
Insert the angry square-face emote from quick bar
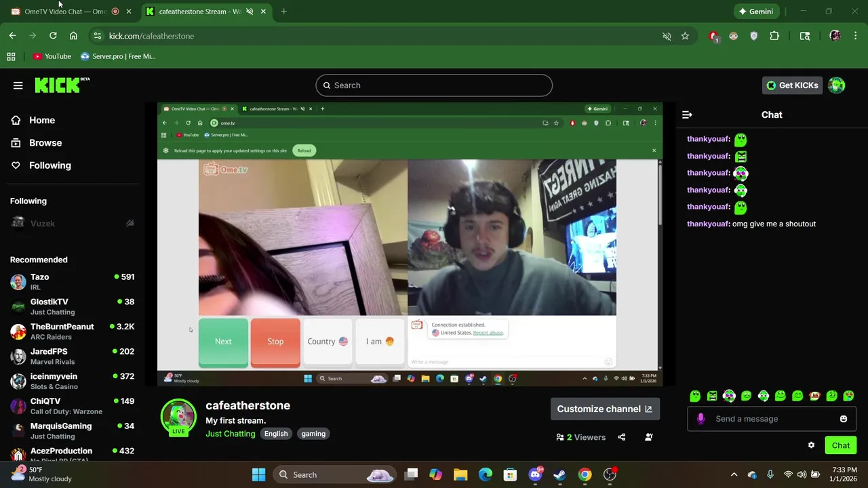(712, 396)
